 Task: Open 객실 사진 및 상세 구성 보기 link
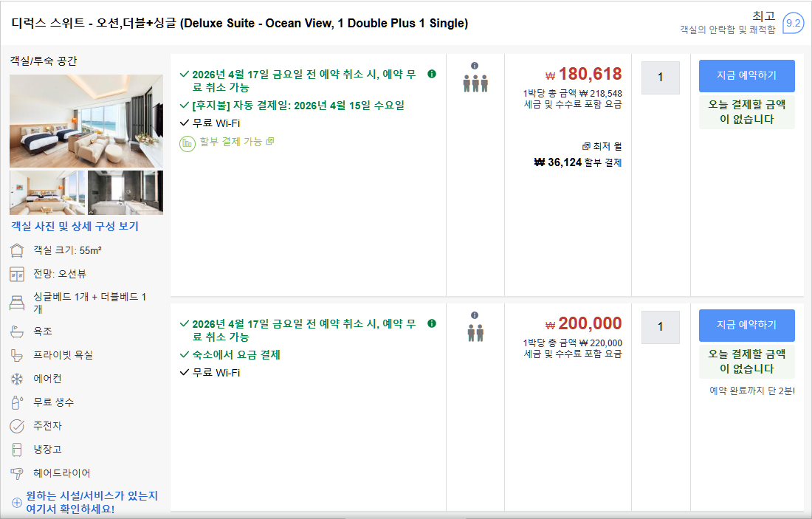[75, 227]
